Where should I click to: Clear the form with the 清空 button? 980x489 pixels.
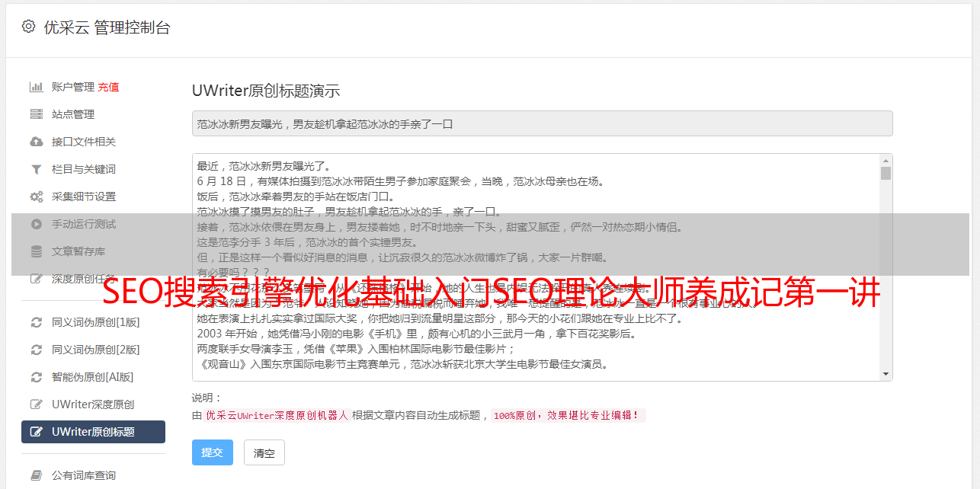[x=264, y=452]
